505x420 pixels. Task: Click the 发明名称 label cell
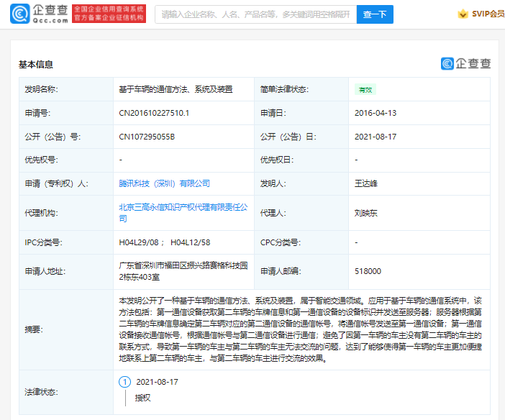(x=66, y=89)
